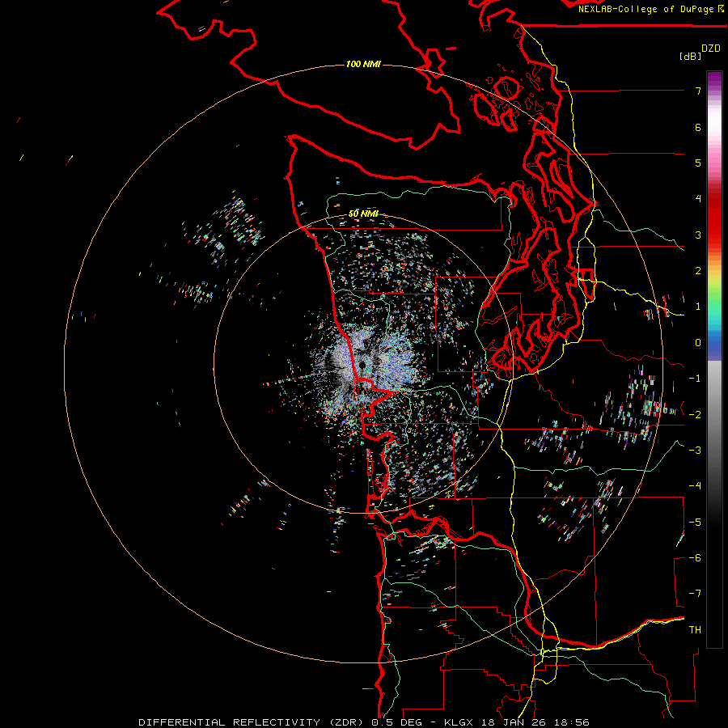
Task: Click the 2 value on color scale
Action: click(x=698, y=271)
